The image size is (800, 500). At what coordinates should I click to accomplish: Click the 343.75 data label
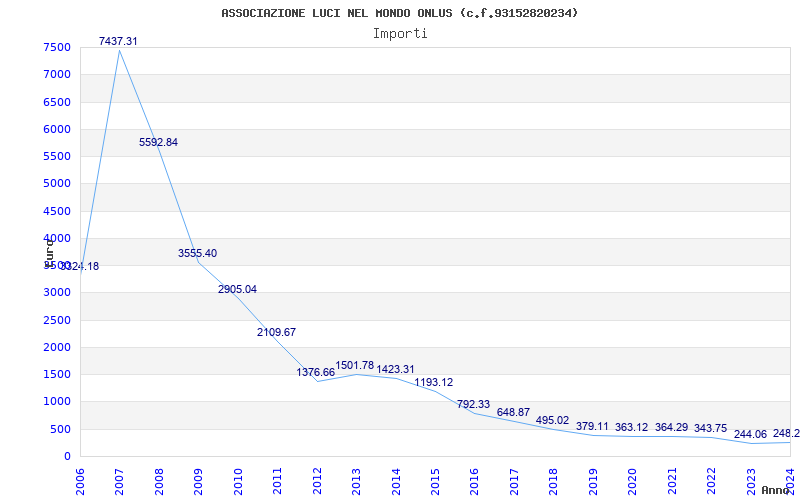tap(710, 428)
